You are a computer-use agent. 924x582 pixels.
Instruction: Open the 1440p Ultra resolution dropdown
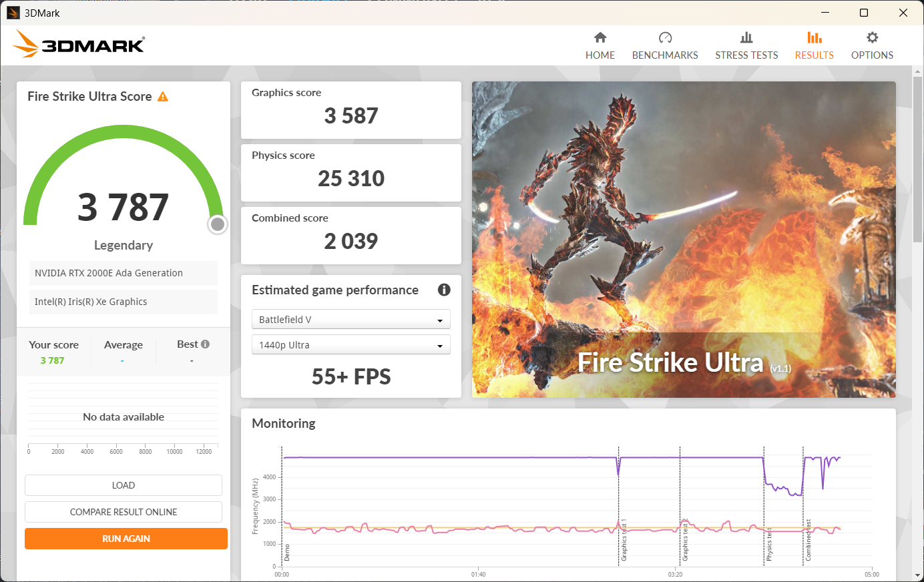(351, 345)
